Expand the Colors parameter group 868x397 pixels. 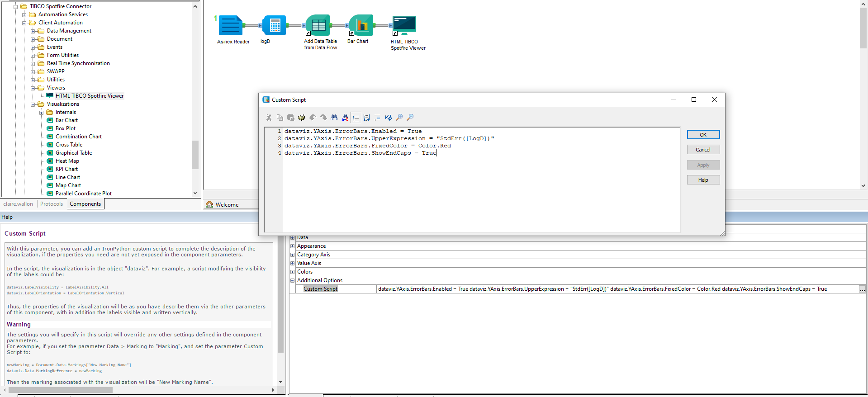pos(292,272)
